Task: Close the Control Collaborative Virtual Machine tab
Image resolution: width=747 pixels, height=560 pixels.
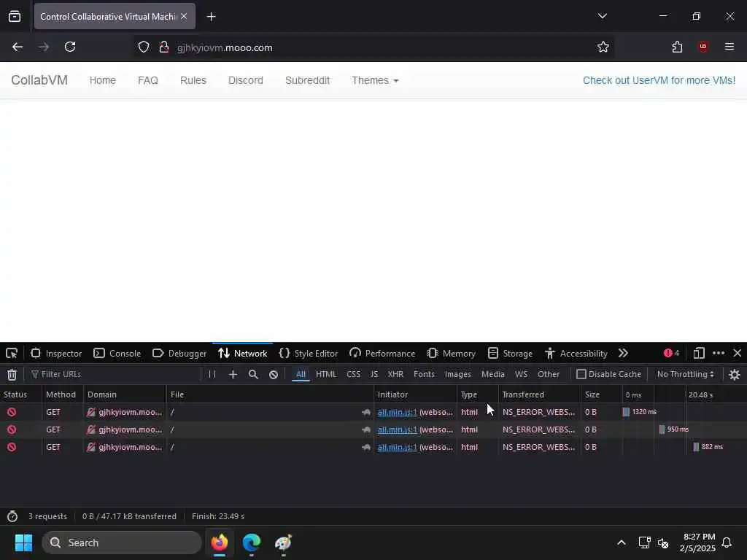Action: tap(184, 16)
